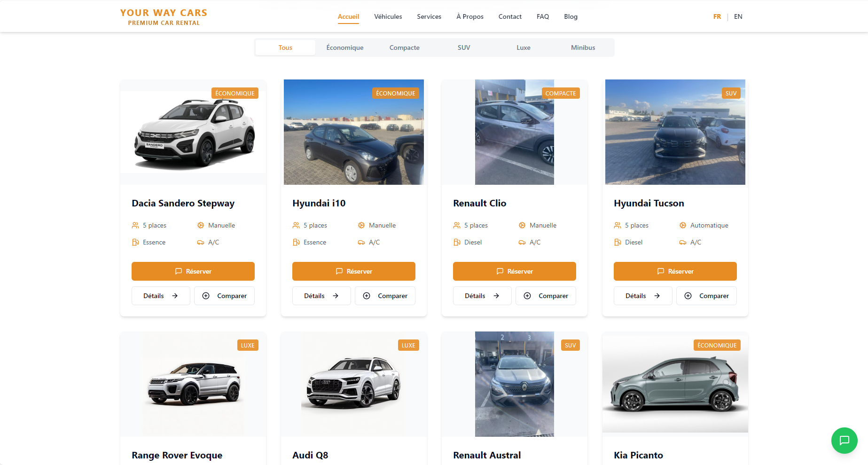Click the Essence fuel icon on Hyundai i10
This screenshot has height=465, width=868.
(296, 242)
